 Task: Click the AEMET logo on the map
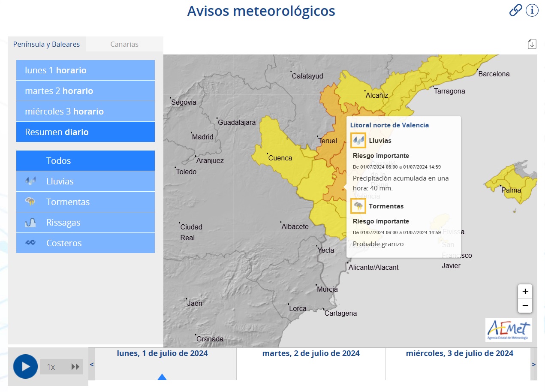point(509,330)
